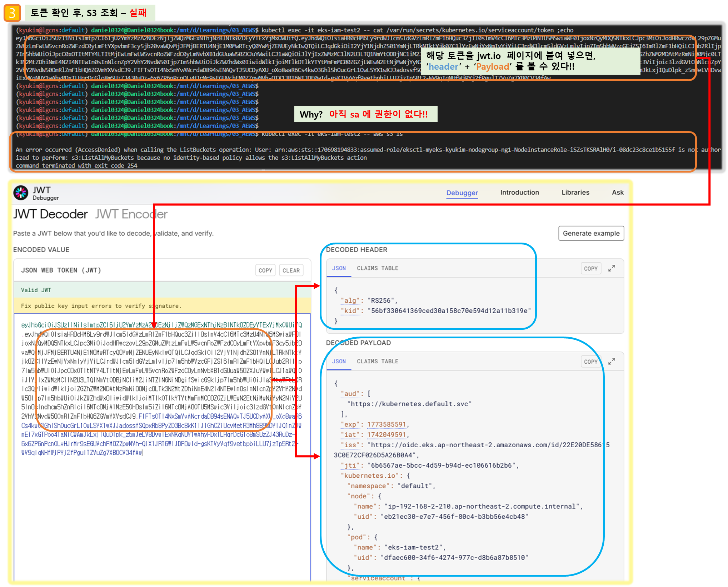728x587 pixels.
Task: Select the JWT Decoder heading tab
Action: [x=50, y=214]
